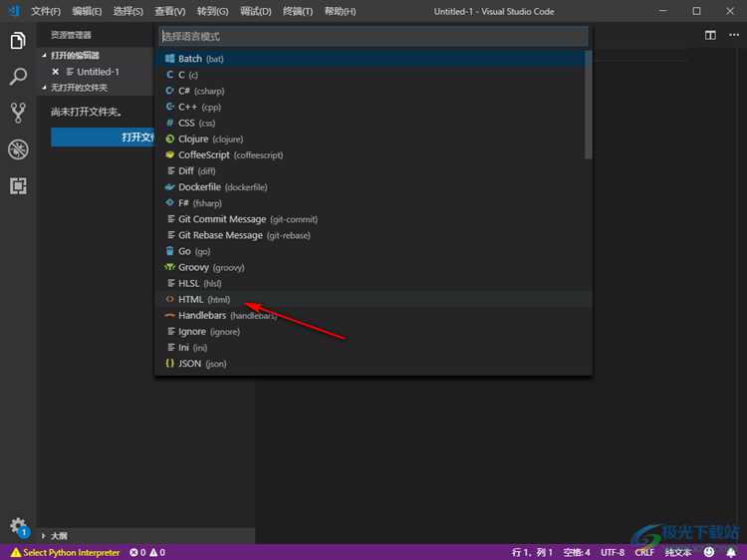Open the 终端(T) menu
The width and height of the screenshot is (747, 560).
point(298,11)
